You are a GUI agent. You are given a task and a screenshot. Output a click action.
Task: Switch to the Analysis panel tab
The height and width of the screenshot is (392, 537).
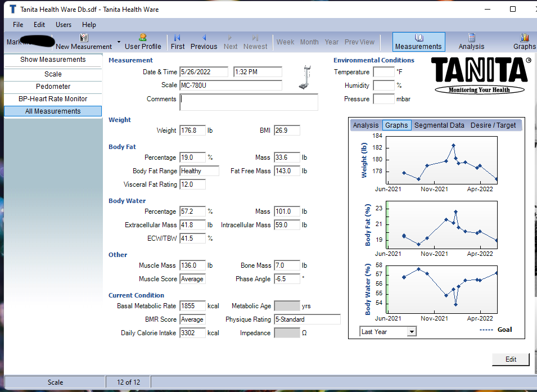point(365,125)
